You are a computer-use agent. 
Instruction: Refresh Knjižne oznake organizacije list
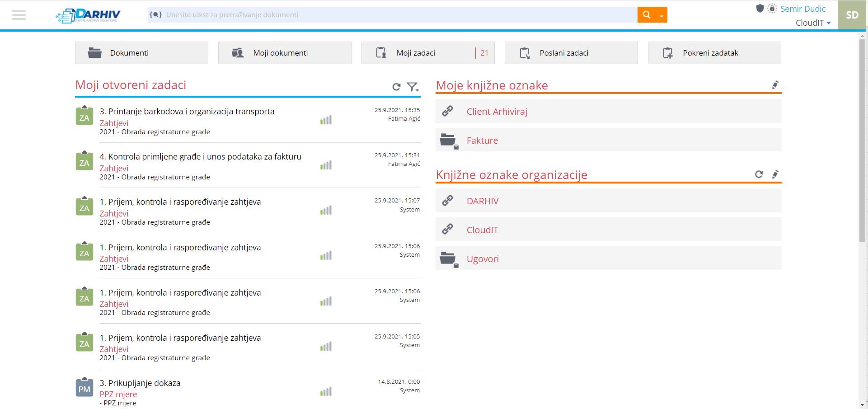pos(759,174)
